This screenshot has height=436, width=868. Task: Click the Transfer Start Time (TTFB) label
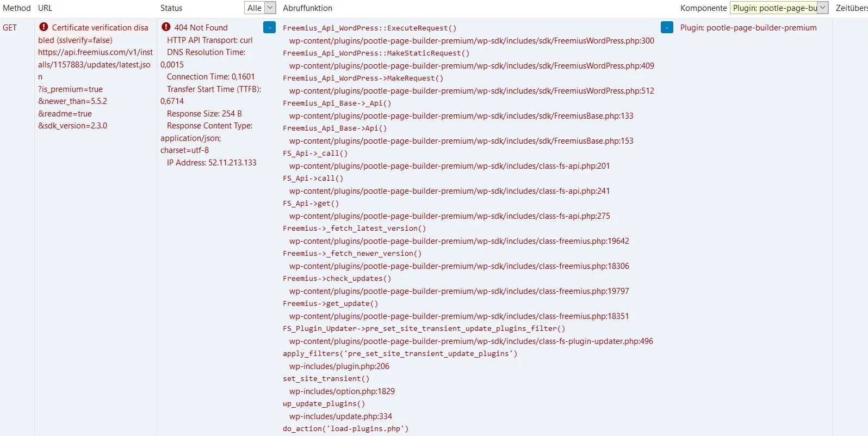(214, 89)
